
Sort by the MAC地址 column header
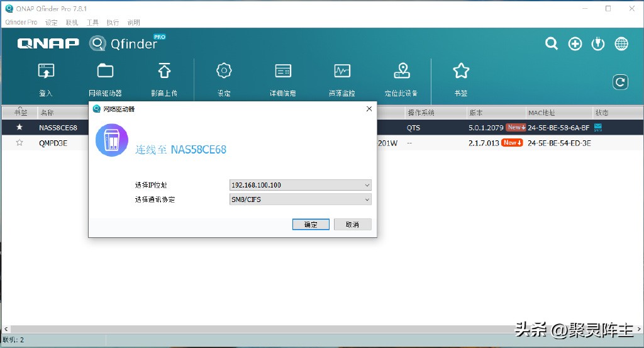(x=541, y=113)
